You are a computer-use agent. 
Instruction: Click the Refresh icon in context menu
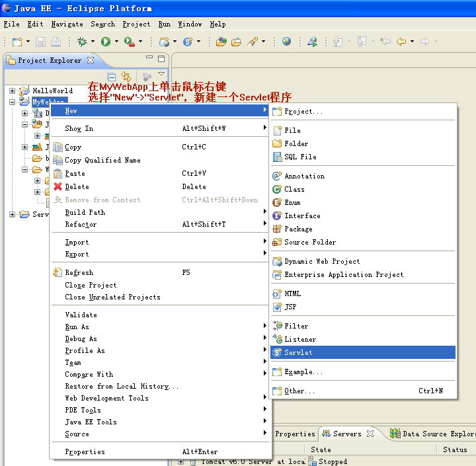click(58, 272)
